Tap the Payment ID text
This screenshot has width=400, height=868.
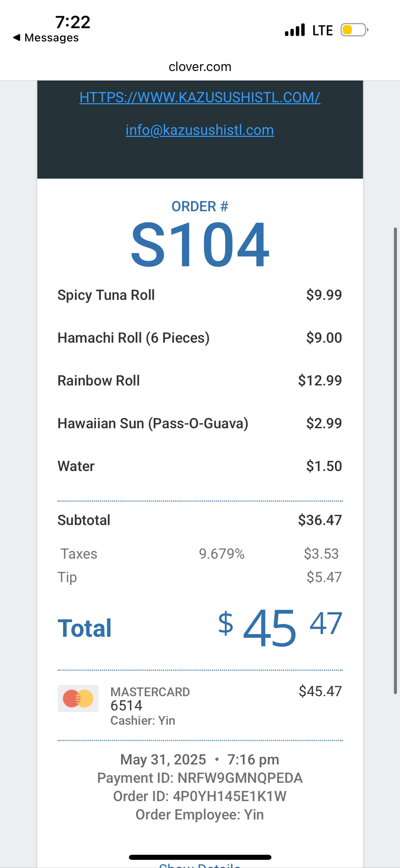(200, 778)
